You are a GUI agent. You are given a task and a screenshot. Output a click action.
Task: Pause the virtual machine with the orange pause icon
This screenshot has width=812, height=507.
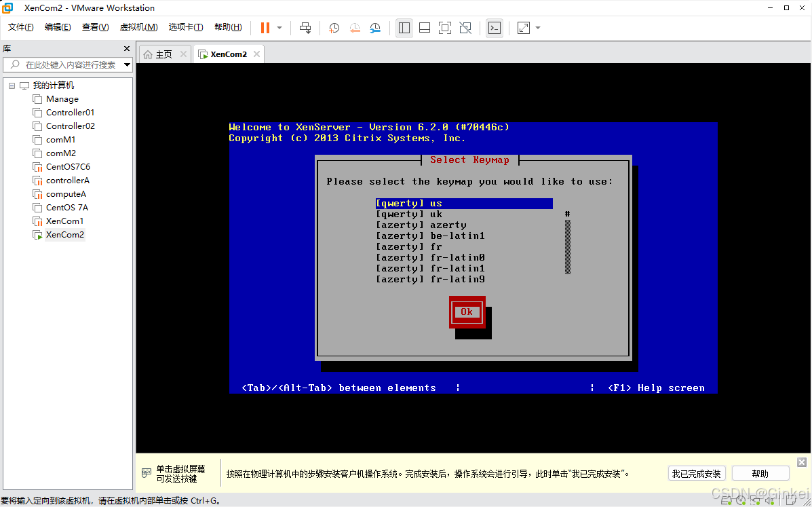point(265,28)
